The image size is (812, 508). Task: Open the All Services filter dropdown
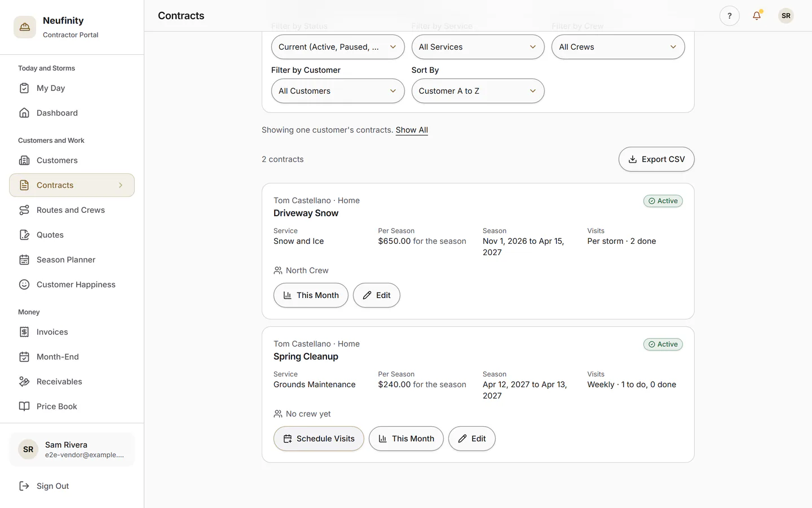click(x=478, y=47)
